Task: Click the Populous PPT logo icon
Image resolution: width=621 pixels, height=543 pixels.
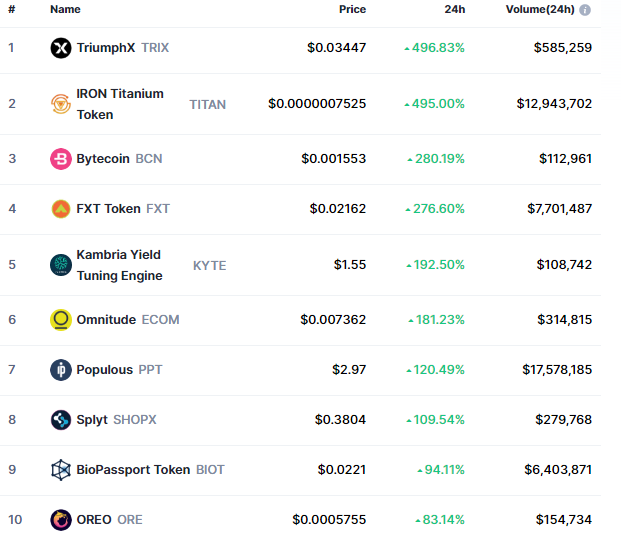Action: pyautogui.click(x=61, y=370)
